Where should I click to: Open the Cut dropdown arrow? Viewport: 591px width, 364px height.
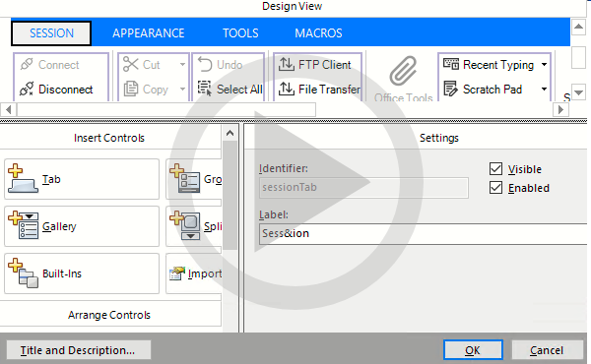pos(182,65)
